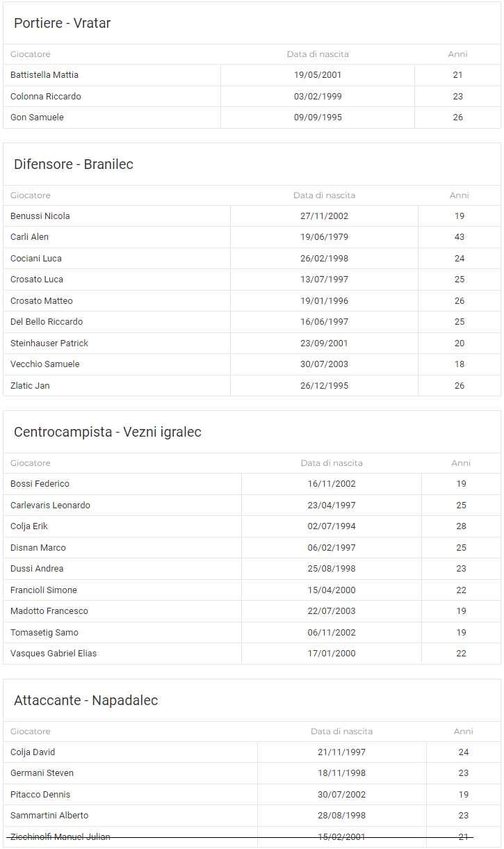Click on Steinhauser Patrick's name
This screenshot has height=849, width=504.
tap(49, 343)
